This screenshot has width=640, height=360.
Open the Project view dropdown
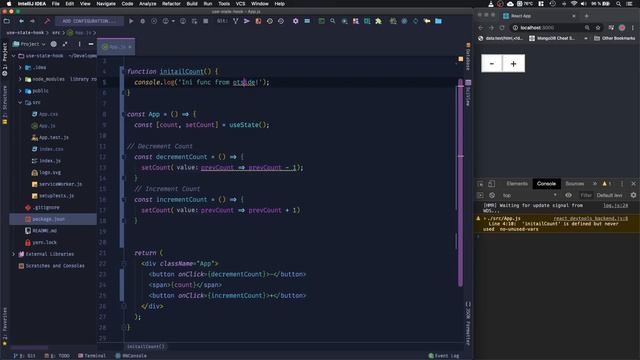click(x=30, y=44)
